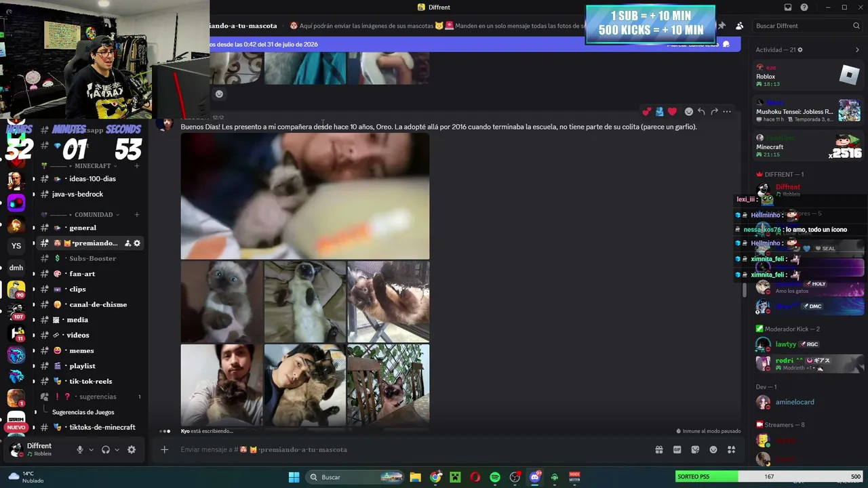Open the add reaction smiley picker
This screenshot has width=868, height=488.
point(689,112)
